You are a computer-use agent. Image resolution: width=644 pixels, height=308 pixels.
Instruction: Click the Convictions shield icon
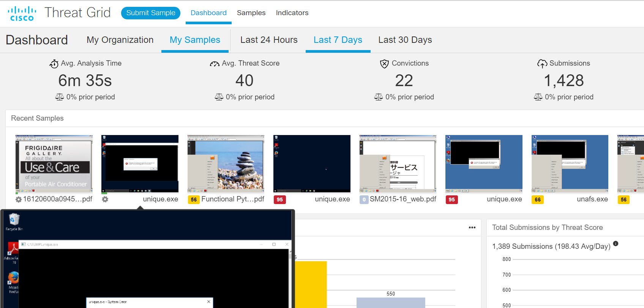[x=384, y=64]
